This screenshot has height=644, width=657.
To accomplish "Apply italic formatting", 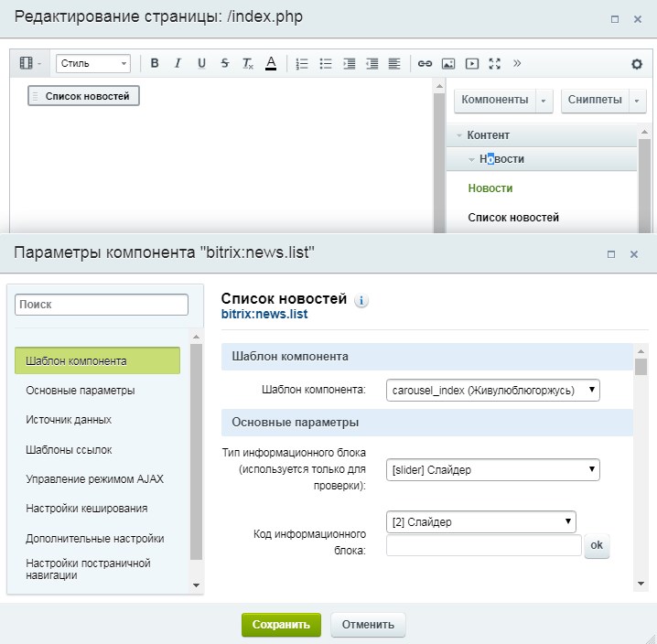I will click(178, 63).
